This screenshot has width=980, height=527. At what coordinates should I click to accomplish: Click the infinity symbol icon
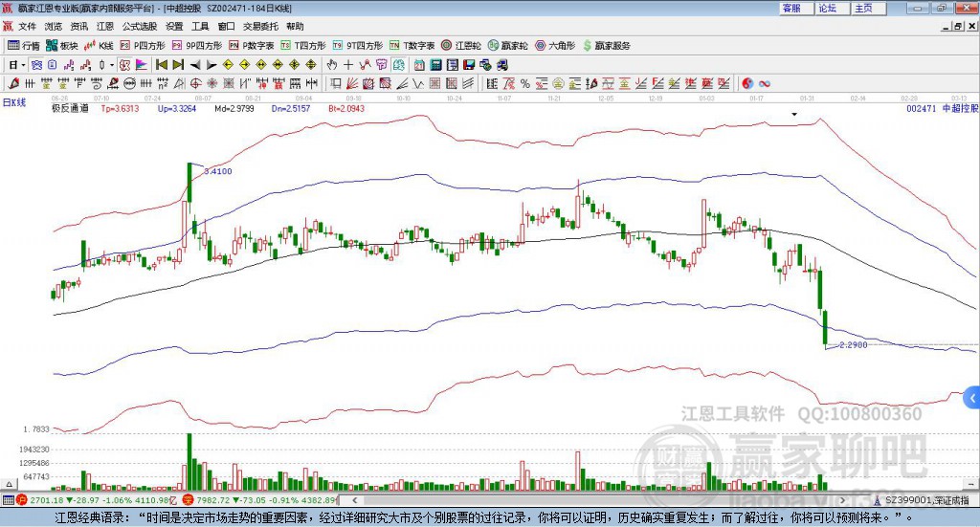pyautogui.click(x=765, y=83)
